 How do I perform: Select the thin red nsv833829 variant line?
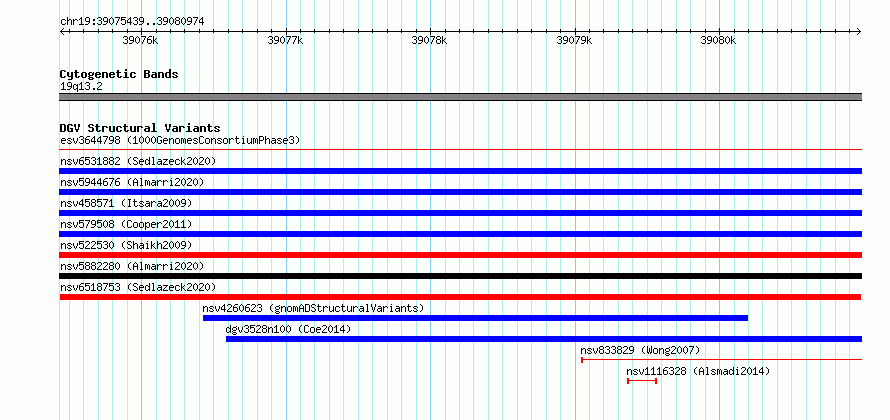pyautogui.click(x=721, y=359)
